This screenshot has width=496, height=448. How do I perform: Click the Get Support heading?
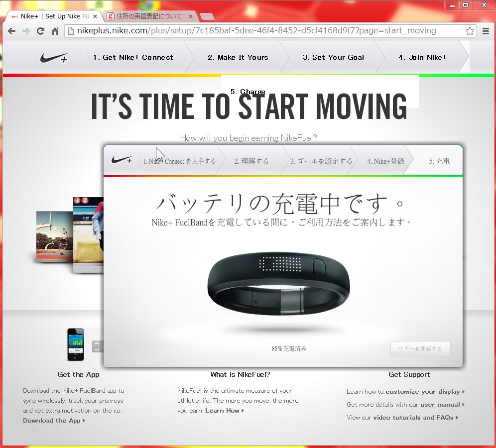[x=409, y=375]
